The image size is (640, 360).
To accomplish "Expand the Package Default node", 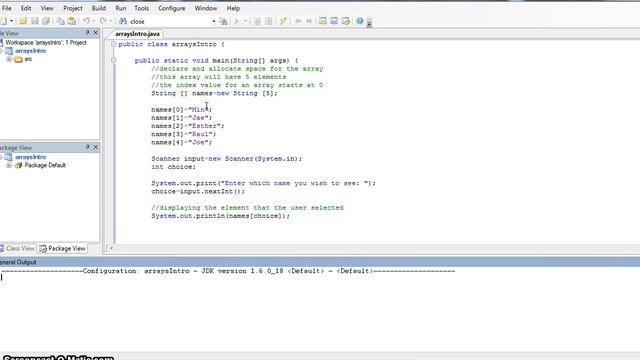I will tap(9, 165).
